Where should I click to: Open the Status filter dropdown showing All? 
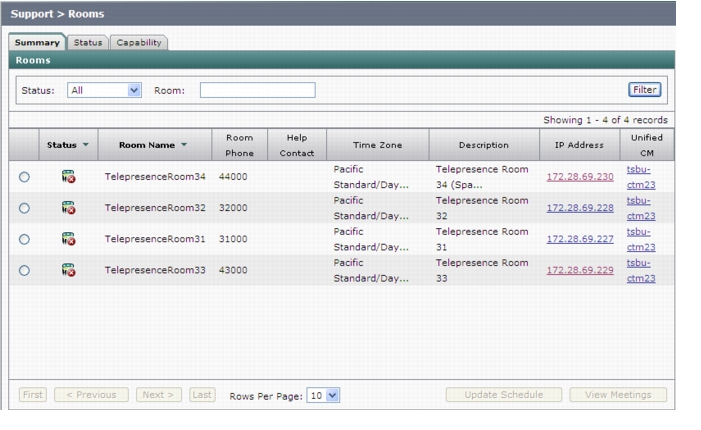tap(104, 90)
